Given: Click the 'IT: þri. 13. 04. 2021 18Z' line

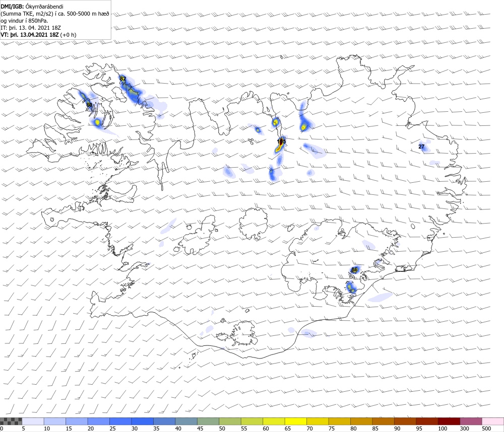Looking at the screenshot, I should coord(31,28).
